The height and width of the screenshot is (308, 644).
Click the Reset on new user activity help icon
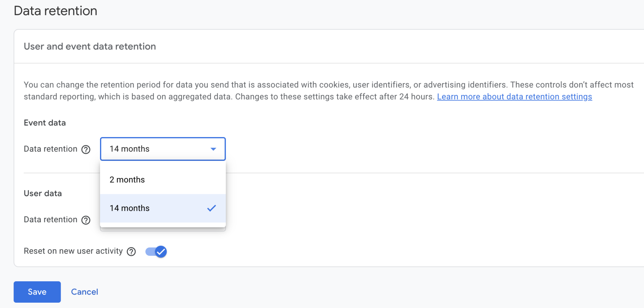tap(132, 251)
